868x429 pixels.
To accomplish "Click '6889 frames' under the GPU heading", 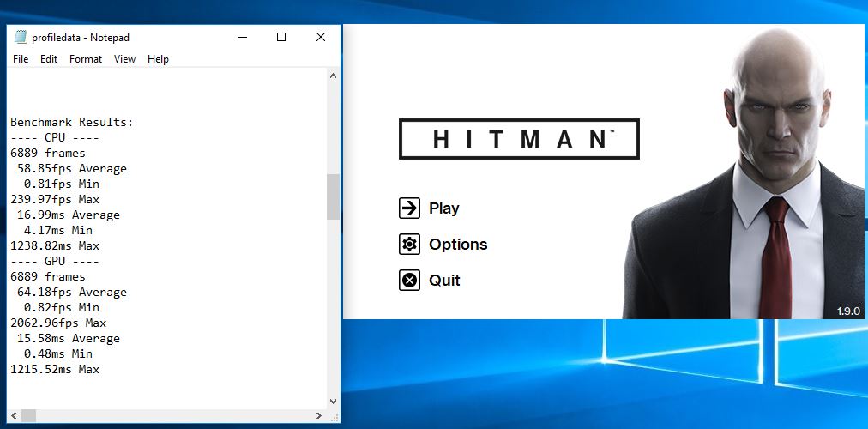I will point(48,277).
